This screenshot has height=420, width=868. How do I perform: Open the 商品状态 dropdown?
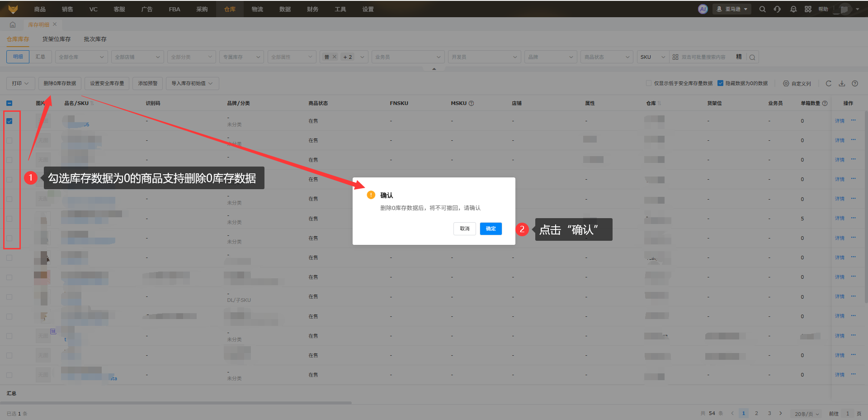coord(607,57)
